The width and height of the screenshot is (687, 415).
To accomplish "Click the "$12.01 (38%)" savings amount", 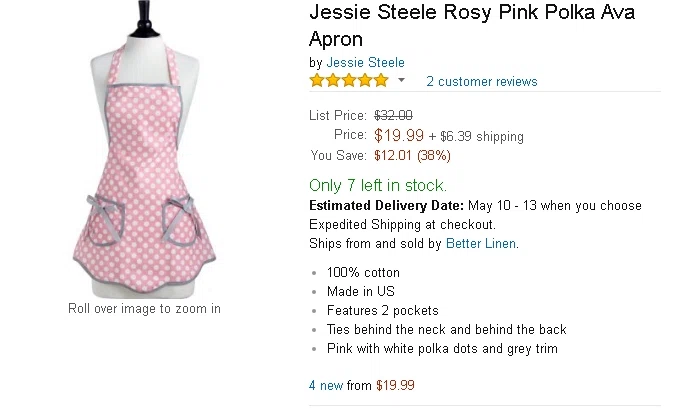I will click(x=412, y=155).
